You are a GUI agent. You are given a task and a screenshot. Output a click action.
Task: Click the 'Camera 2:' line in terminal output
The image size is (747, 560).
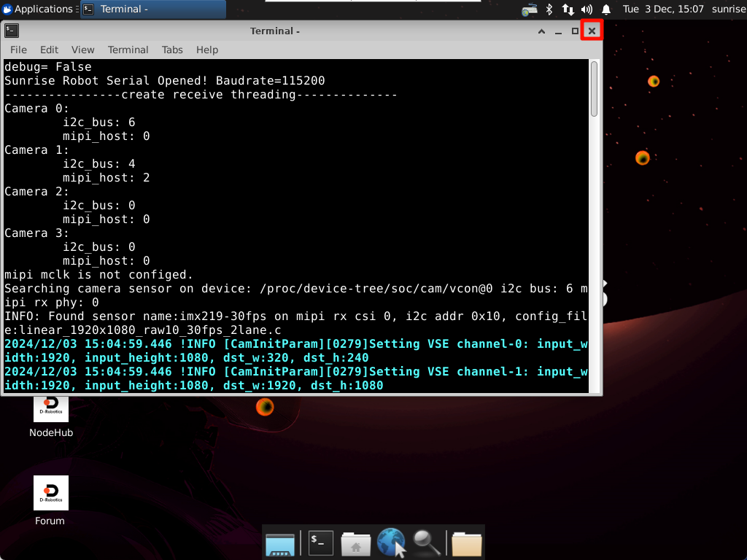[36, 192]
